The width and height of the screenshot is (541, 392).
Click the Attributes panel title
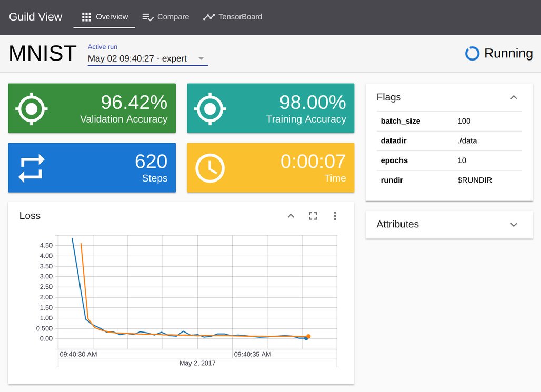click(397, 224)
